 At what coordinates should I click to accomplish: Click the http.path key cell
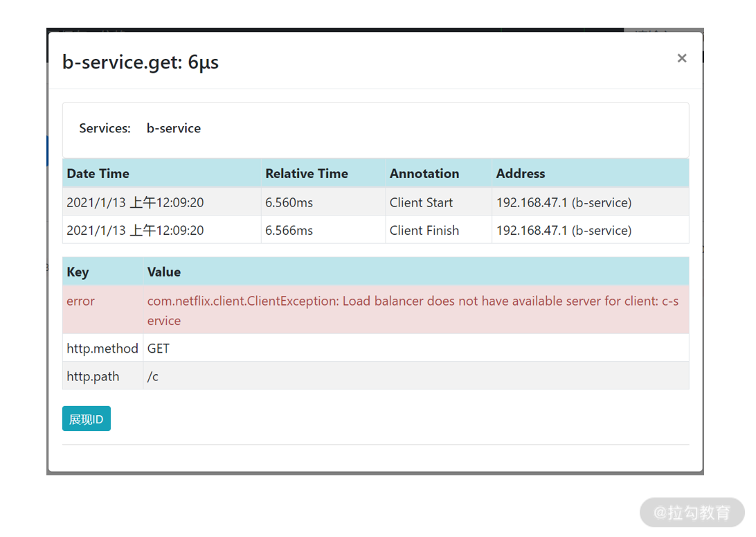click(93, 376)
